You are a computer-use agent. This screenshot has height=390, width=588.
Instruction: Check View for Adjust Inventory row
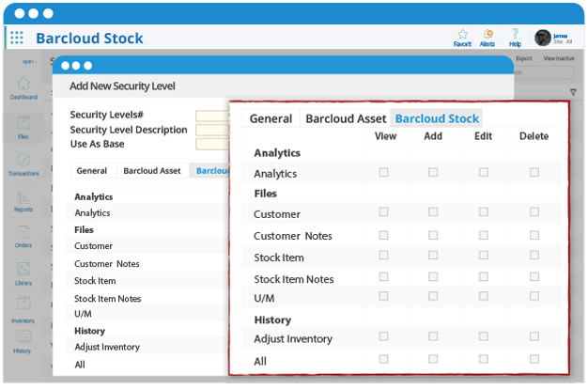pyautogui.click(x=383, y=336)
